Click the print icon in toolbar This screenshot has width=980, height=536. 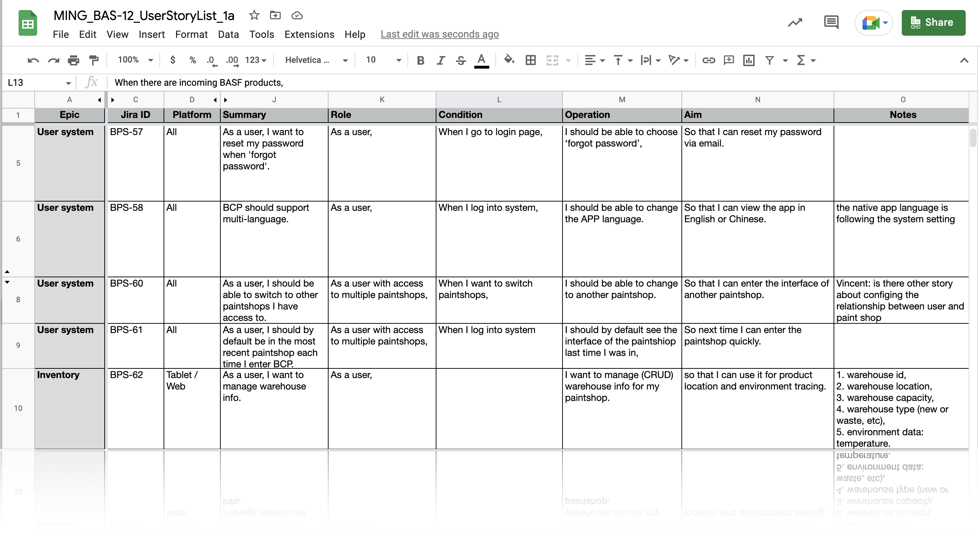pyautogui.click(x=73, y=60)
